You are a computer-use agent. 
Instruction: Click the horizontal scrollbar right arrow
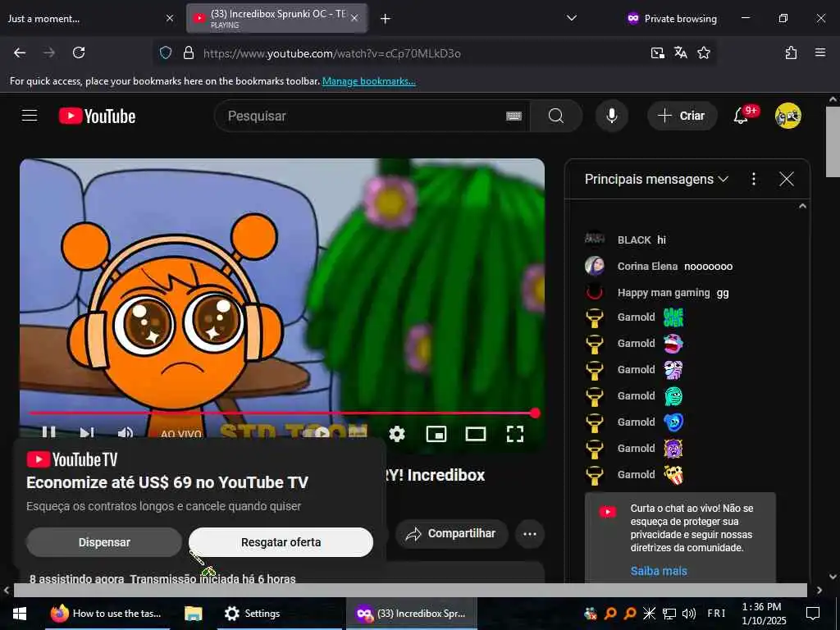click(819, 591)
